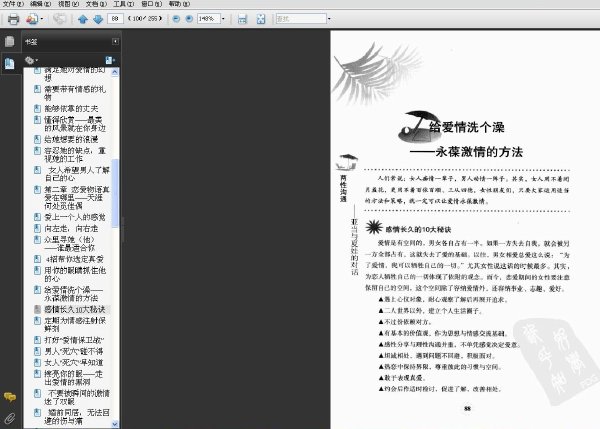Select bookmark 女人“死穴”早知道
This screenshot has width=600, height=429.
(74, 362)
